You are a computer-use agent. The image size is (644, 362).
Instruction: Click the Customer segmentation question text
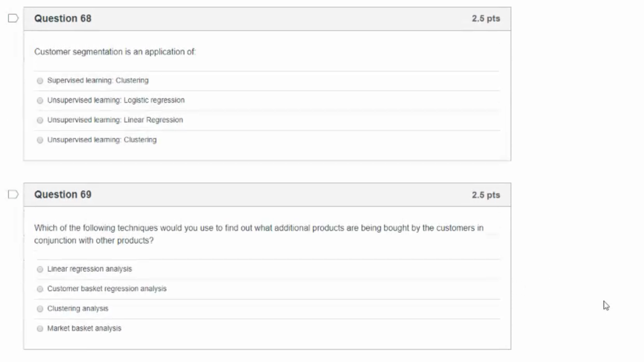point(115,52)
